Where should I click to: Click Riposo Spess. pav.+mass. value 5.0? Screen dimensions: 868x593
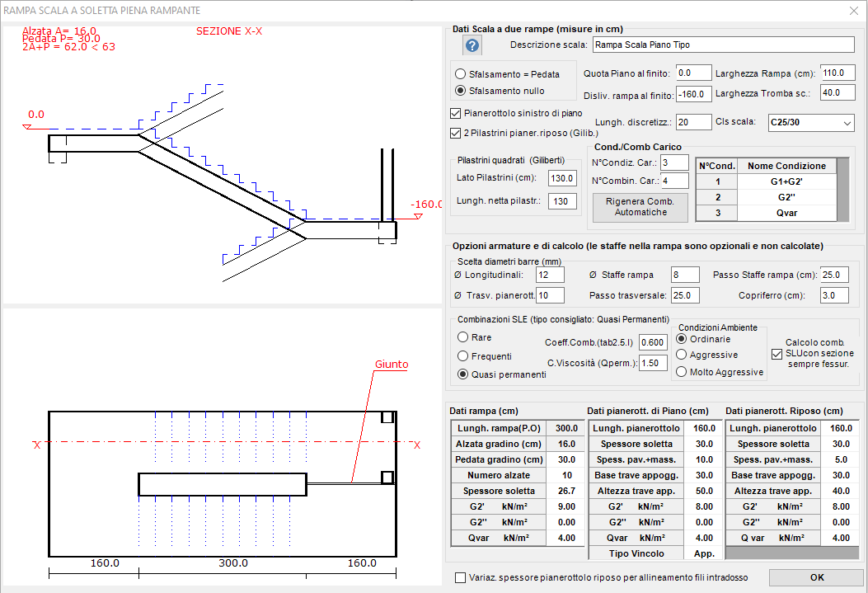840,459
